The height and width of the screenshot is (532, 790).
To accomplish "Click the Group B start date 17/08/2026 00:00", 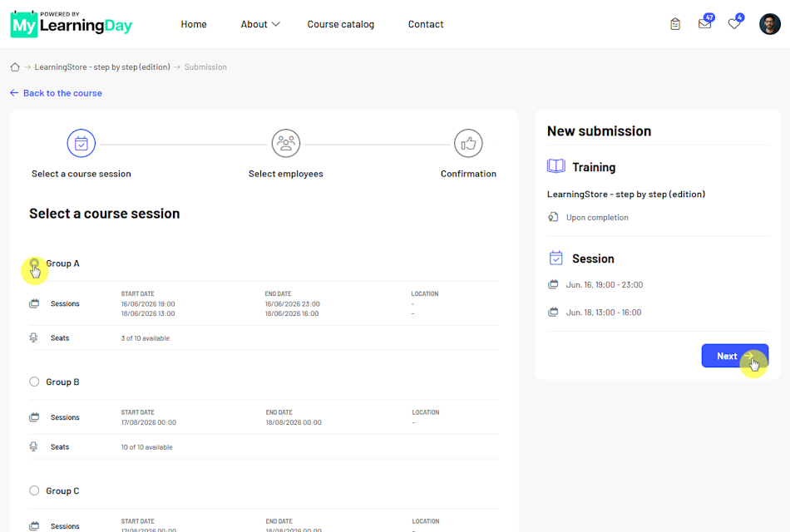I will tap(149, 422).
